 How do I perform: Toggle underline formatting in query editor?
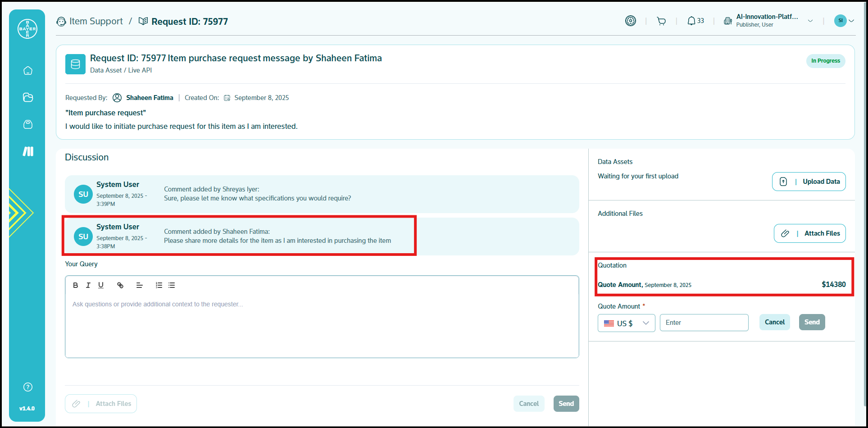pyautogui.click(x=101, y=285)
